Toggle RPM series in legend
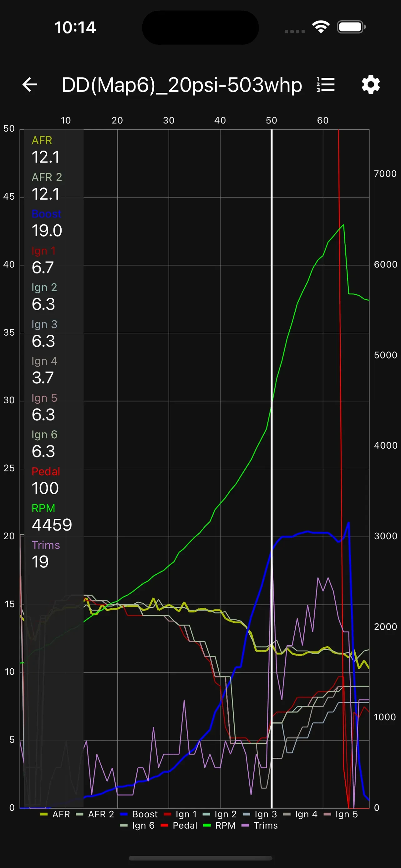This screenshot has height=868, width=401. 219,825
